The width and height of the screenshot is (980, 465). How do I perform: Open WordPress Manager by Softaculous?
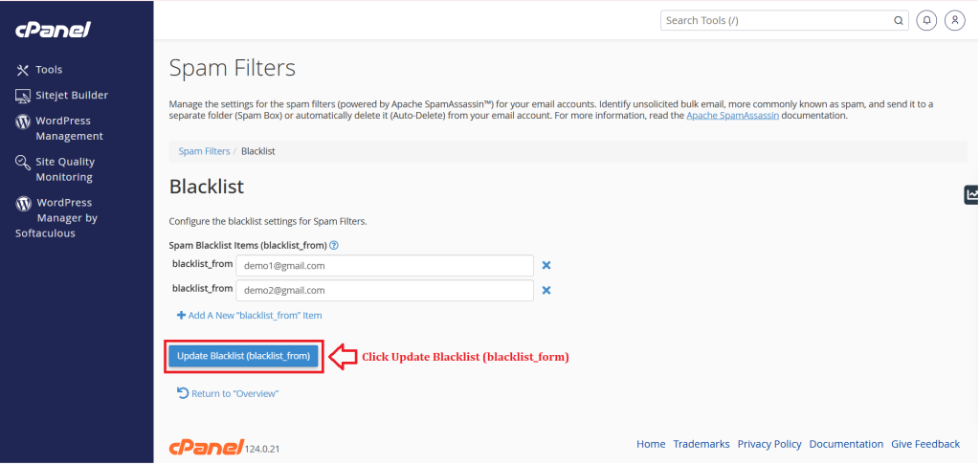56,218
